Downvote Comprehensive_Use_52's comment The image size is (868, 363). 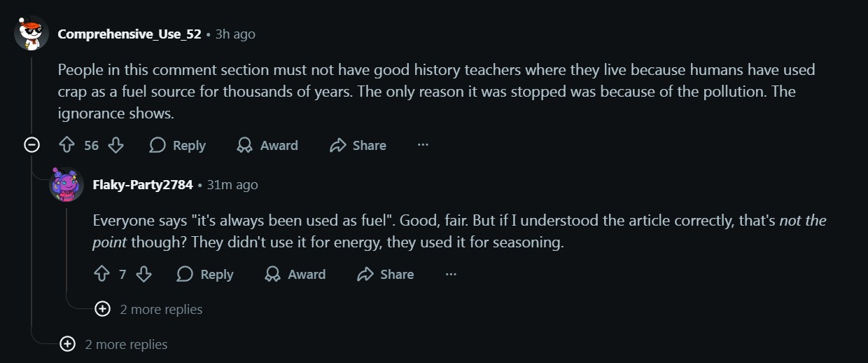click(116, 145)
